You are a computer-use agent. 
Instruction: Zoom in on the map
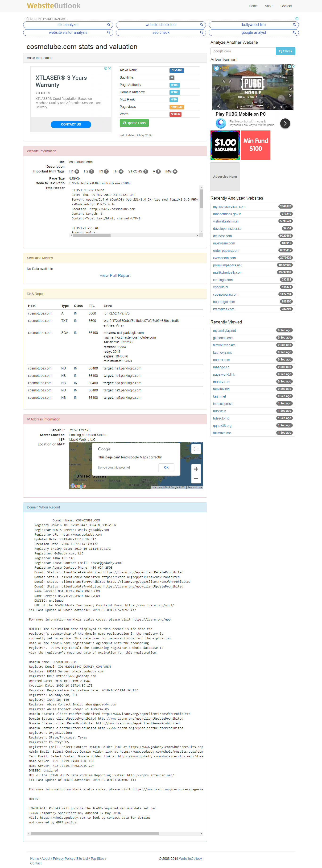pos(196,469)
